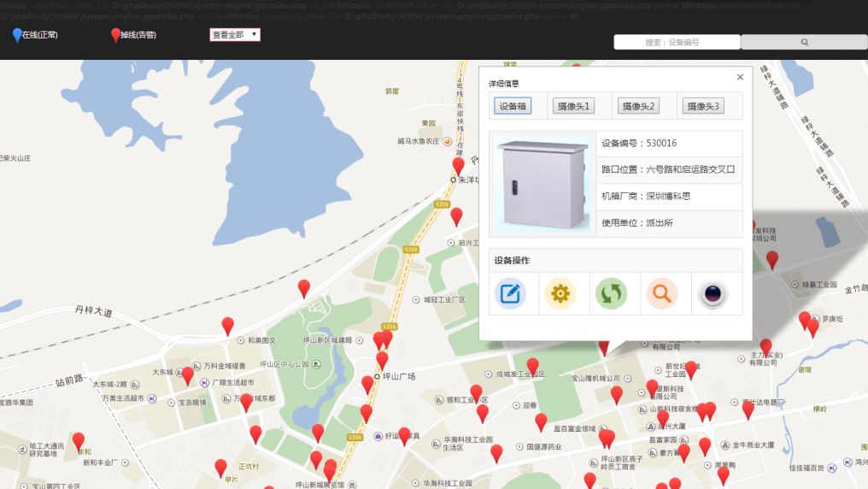Open the 查看全部 filter dropdown
This screenshot has height=489, width=868.
coord(235,35)
